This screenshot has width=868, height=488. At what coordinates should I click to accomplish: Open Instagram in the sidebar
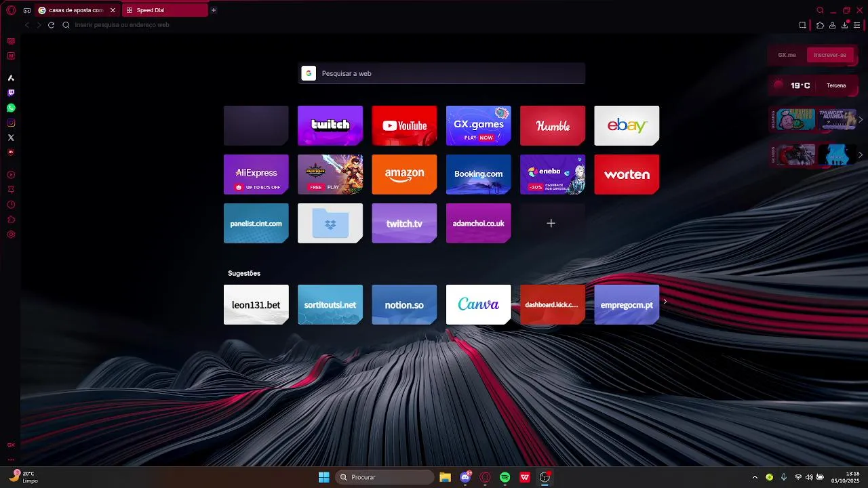(11, 123)
